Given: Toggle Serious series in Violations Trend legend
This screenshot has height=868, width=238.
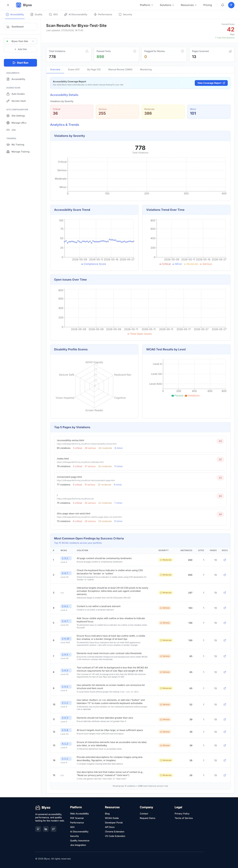Looking at the screenshot, I should (206, 264).
